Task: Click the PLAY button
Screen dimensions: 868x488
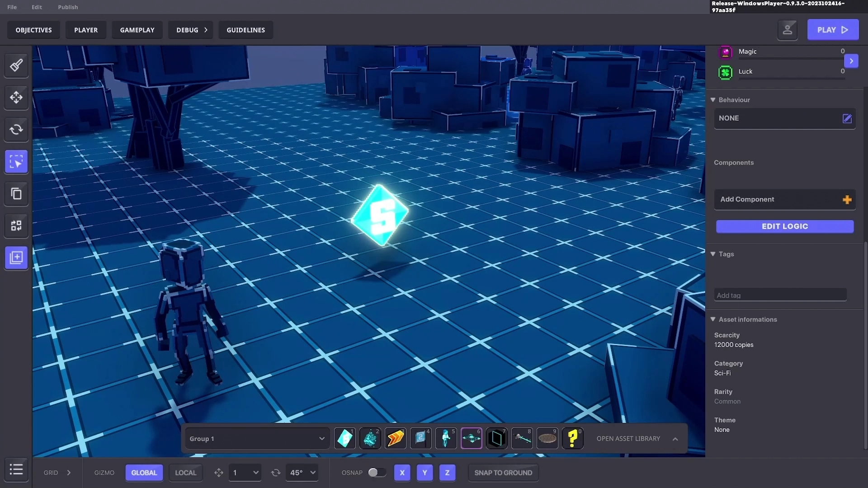Action: click(x=832, y=30)
